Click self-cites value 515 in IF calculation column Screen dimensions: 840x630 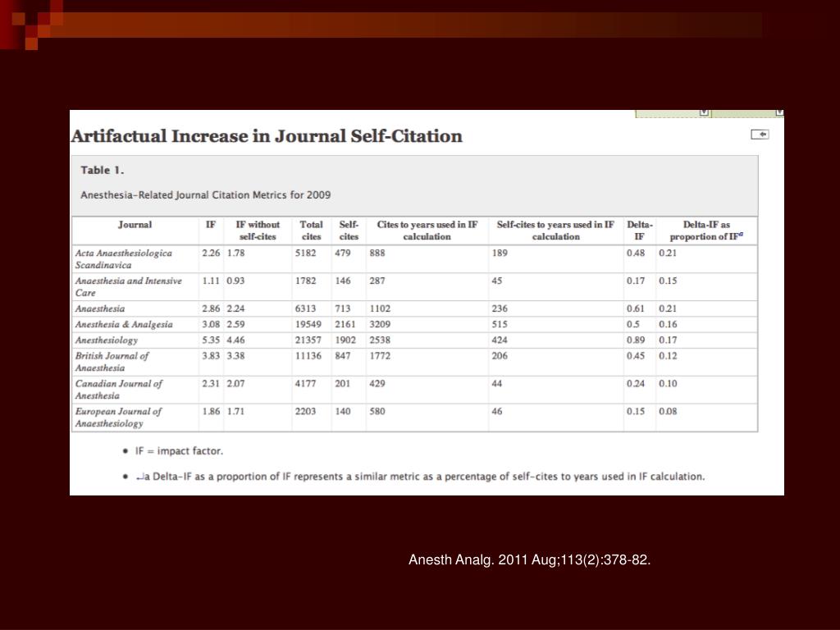[x=500, y=325]
